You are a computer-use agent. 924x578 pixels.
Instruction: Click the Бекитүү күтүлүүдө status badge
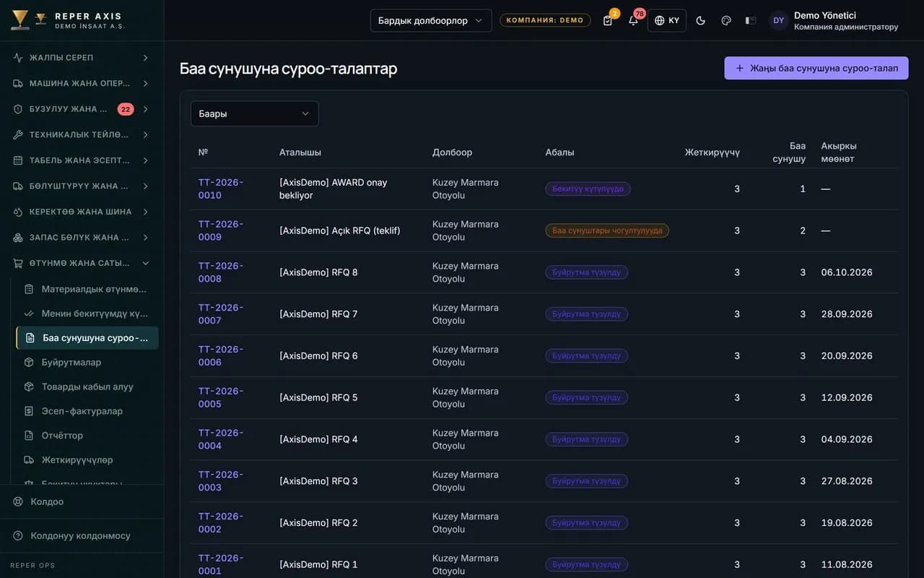click(588, 189)
